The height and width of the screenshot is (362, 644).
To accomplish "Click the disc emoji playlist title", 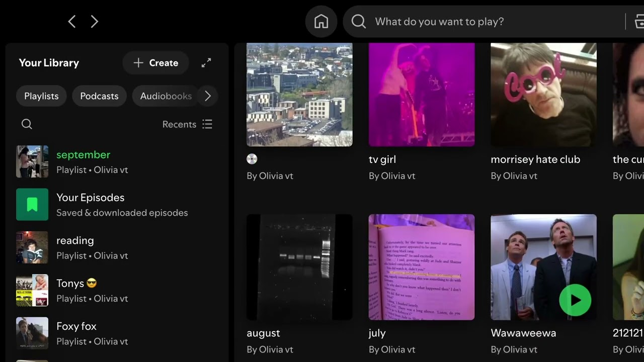I will pyautogui.click(x=252, y=159).
